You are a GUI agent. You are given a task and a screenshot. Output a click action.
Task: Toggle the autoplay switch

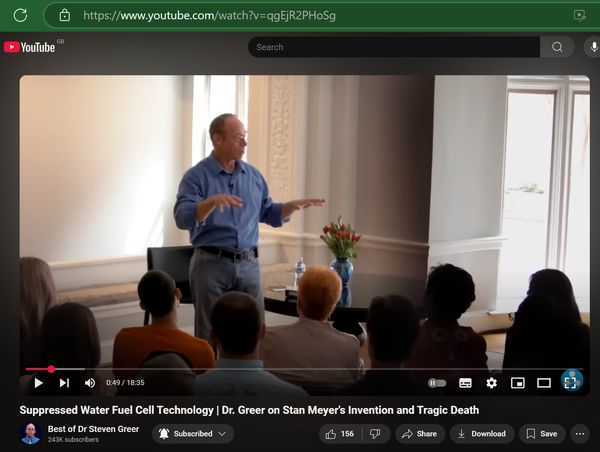click(437, 383)
